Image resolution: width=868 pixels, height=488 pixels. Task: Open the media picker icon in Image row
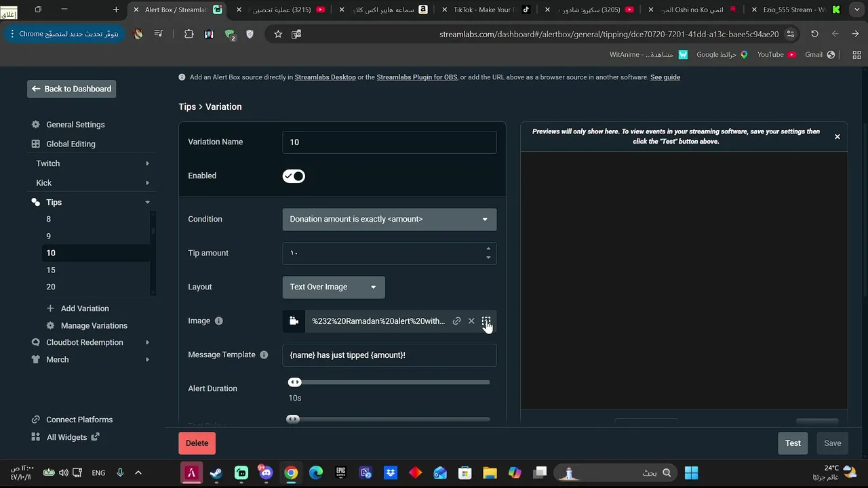pyautogui.click(x=294, y=321)
